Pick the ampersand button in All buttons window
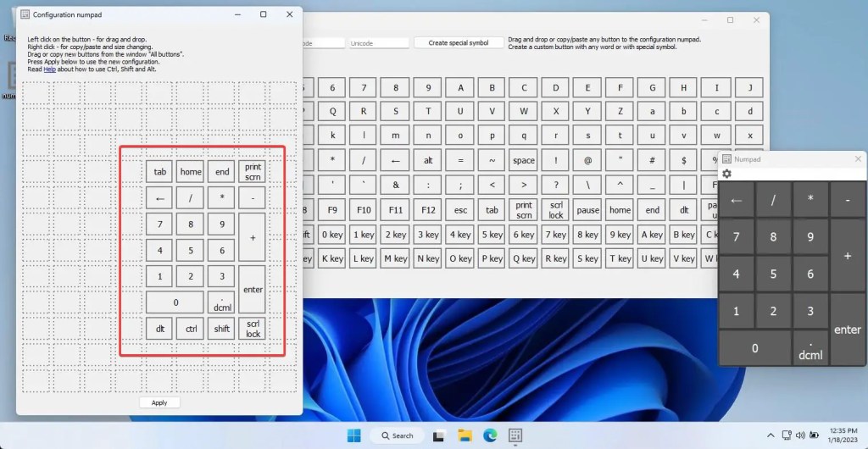This screenshot has width=868, height=449. pos(396,186)
